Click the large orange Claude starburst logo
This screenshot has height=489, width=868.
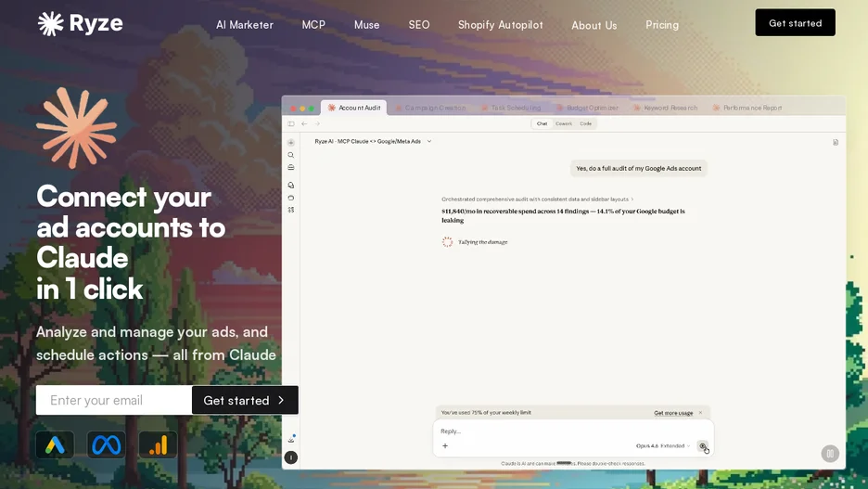[76, 127]
